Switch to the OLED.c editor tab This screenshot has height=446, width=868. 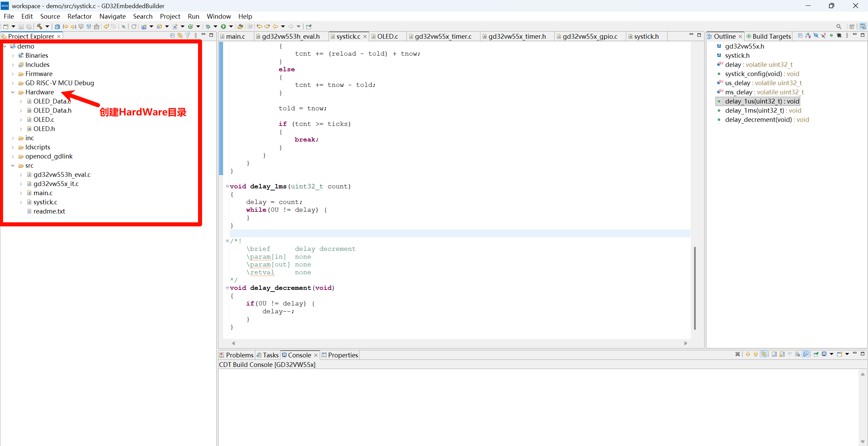click(x=387, y=36)
